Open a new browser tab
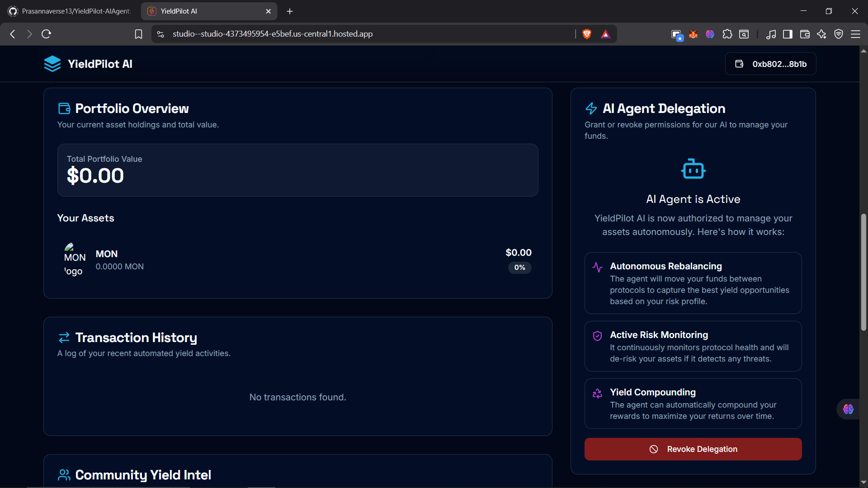This screenshot has height=488, width=868. coord(290,11)
